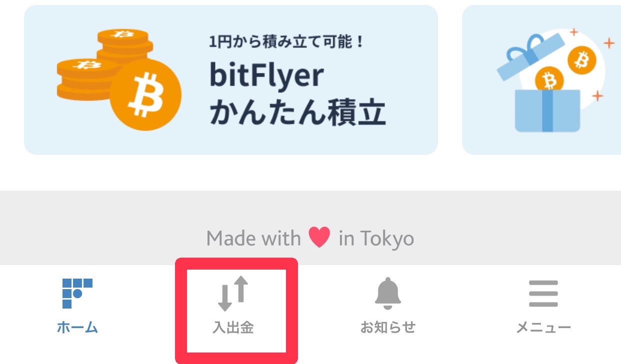The width and height of the screenshot is (621, 364).
Task: Open the bitFlyer かんたん積立 banner
Action: (x=231, y=80)
